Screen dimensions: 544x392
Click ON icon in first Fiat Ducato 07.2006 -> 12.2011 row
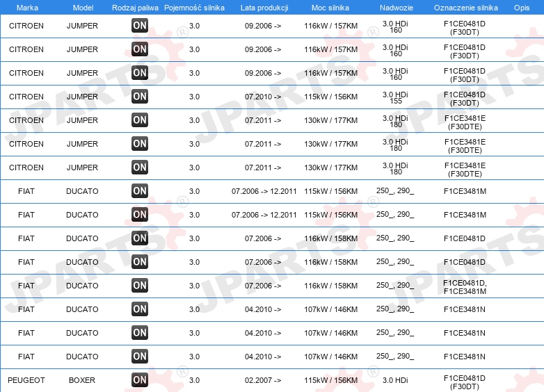pos(140,190)
